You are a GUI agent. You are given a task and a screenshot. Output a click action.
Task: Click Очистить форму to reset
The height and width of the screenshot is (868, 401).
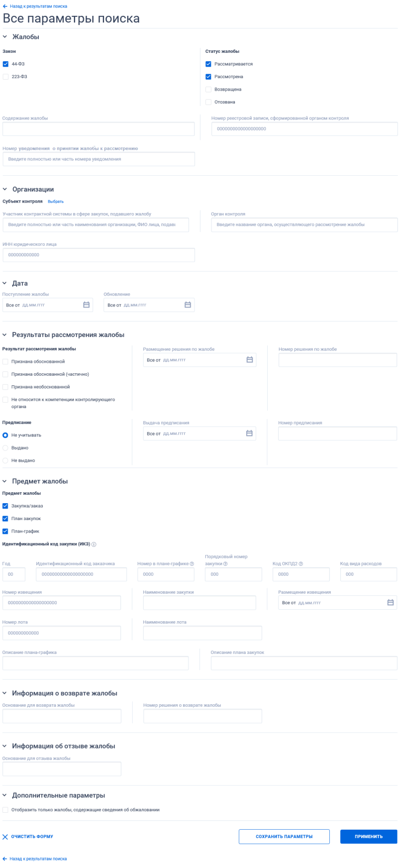[32, 837]
